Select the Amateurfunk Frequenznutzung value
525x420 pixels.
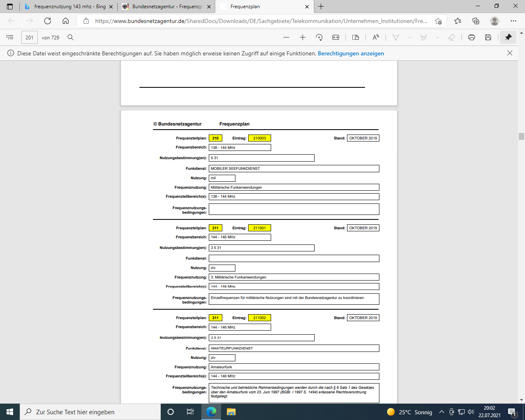tap(221, 367)
